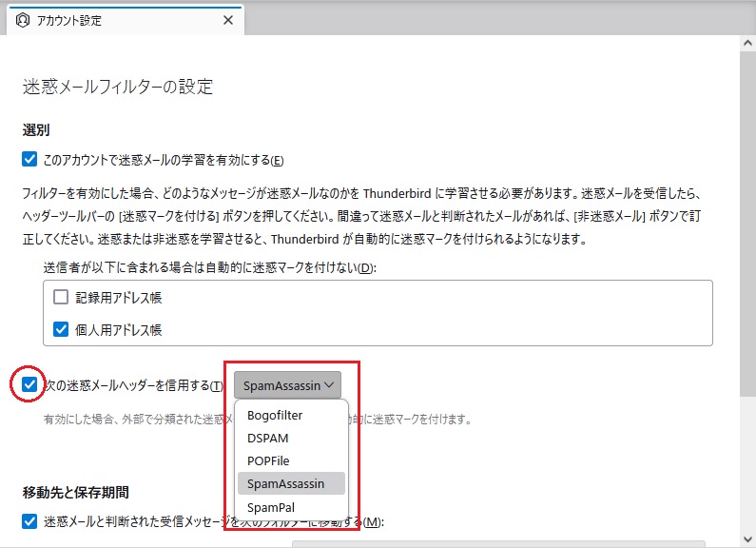Click the 迷惑メールフィルターの設定 heading

pos(117,87)
